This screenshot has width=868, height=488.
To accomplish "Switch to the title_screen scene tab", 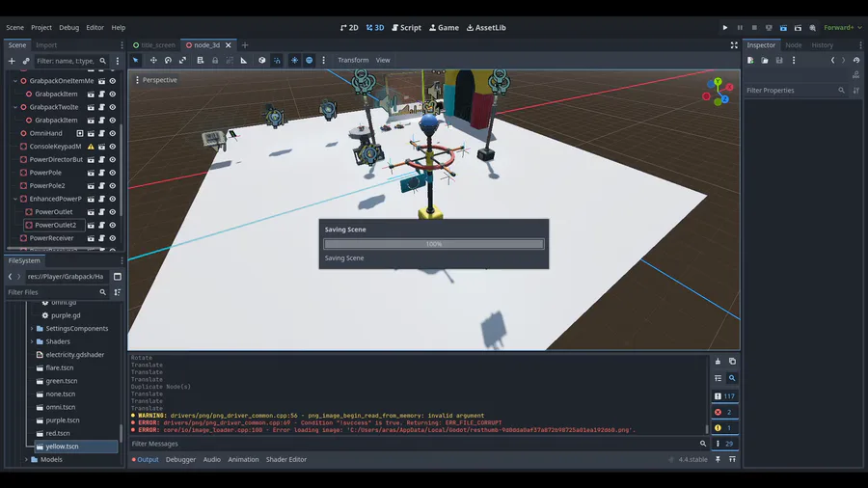I will 154,45.
